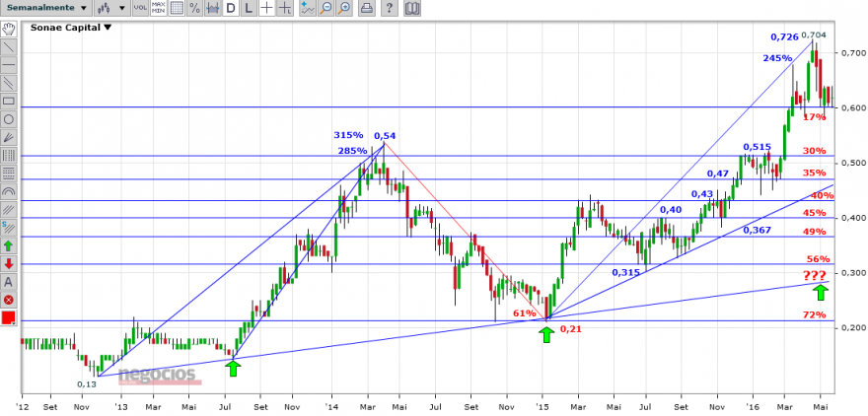868x416 pixels.
Task: Open the Semanalmente period dropdown
Action: pyautogui.click(x=45, y=8)
